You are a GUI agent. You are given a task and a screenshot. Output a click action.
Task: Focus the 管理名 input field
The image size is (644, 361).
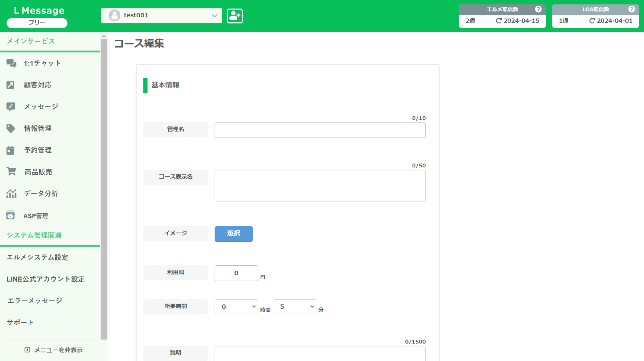point(320,130)
